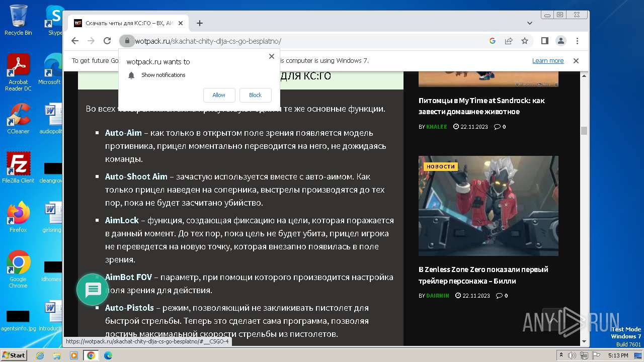This screenshot has height=362, width=644.
Task: Close the notification permission popup
Action: (x=272, y=56)
